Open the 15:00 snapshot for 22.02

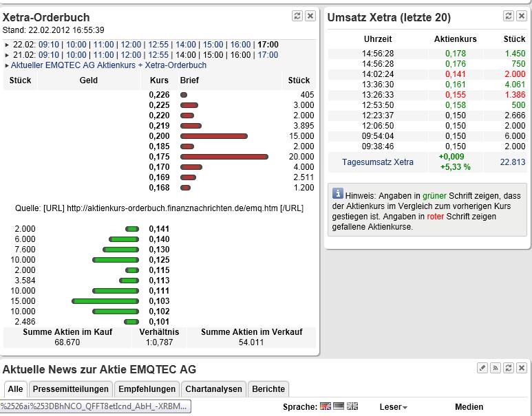[x=213, y=45]
